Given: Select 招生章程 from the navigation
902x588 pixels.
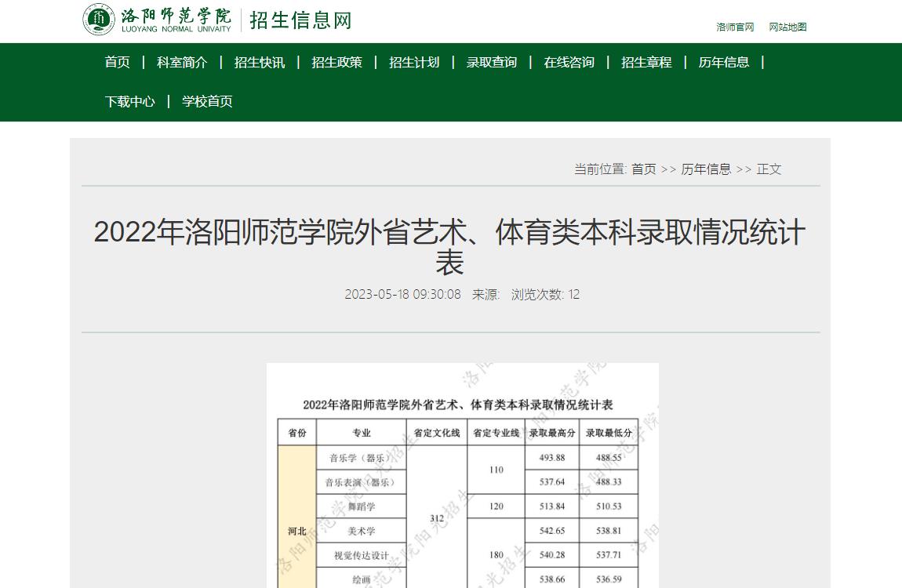Looking at the screenshot, I should [x=646, y=62].
